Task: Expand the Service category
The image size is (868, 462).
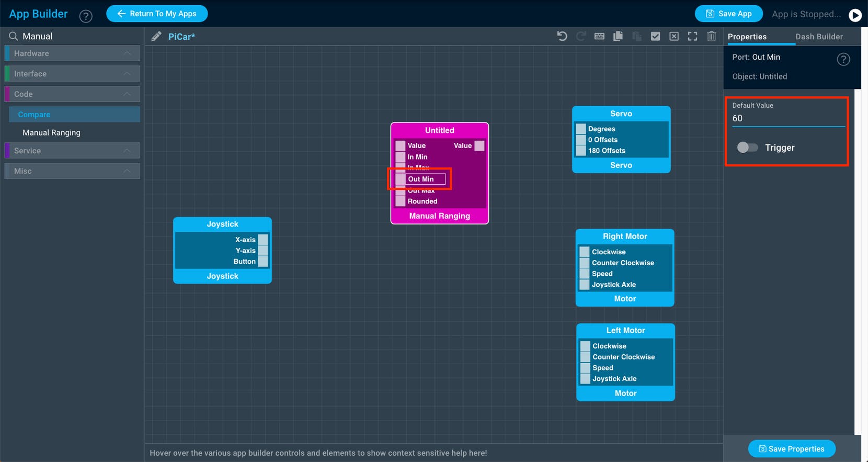Action: pyautogui.click(x=72, y=151)
